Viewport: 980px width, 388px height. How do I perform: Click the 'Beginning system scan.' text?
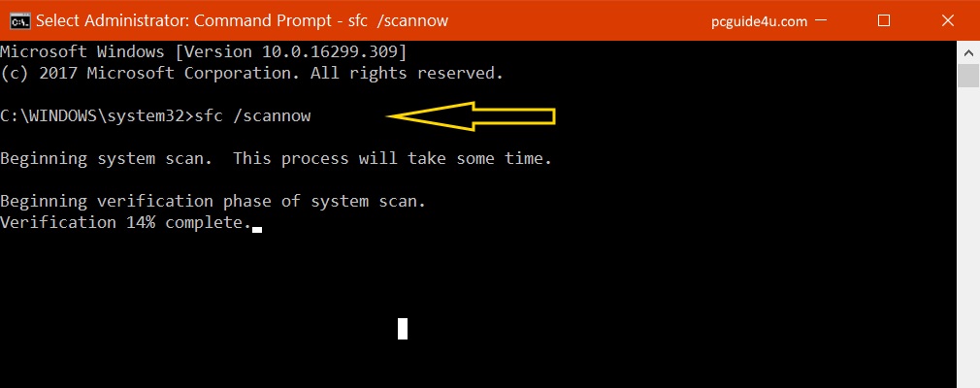click(107, 159)
